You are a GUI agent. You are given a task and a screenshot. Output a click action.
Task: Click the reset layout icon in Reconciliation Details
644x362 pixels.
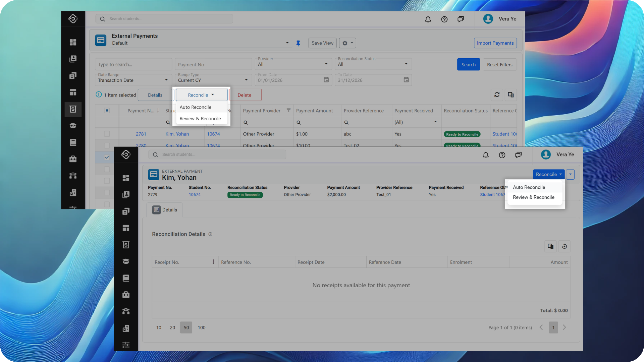click(x=564, y=246)
